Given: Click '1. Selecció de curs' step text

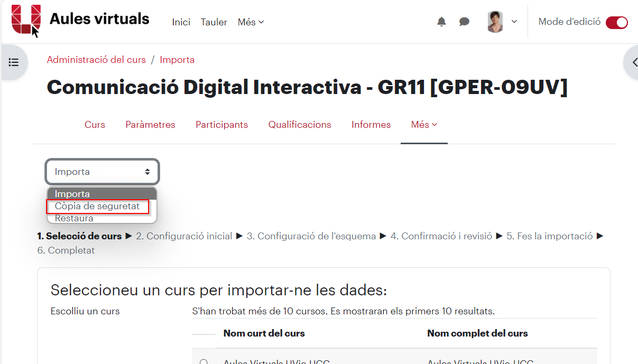Looking at the screenshot, I should (x=79, y=236).
